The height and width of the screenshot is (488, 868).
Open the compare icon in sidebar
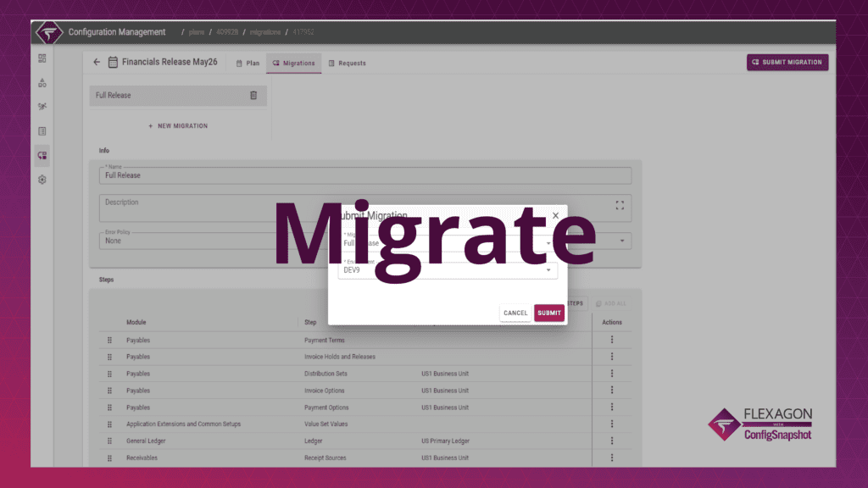[x=42, y=106]
